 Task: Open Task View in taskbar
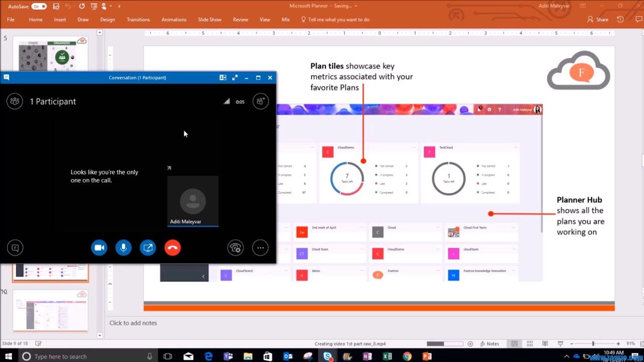coord(168,356)
